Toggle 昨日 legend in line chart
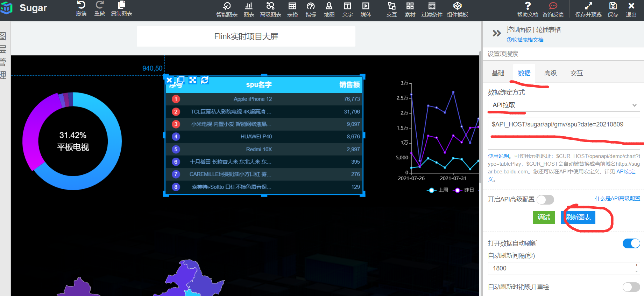This screenshot has height=296, width=644. tap(463, 190)
